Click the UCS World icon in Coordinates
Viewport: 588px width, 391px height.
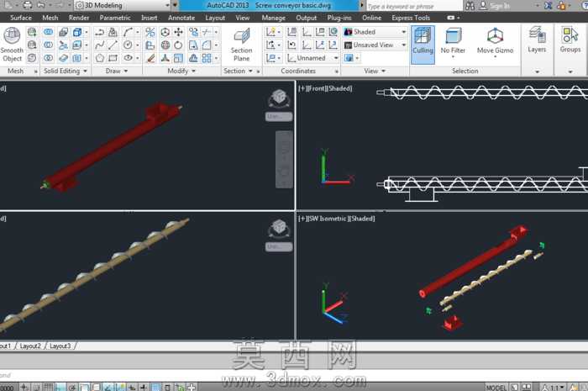333,32
